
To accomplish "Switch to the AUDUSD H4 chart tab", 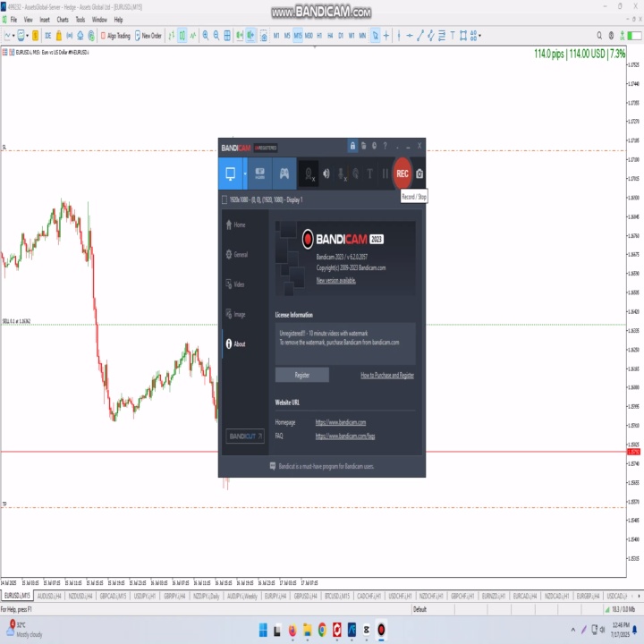I will click(49, 596).
